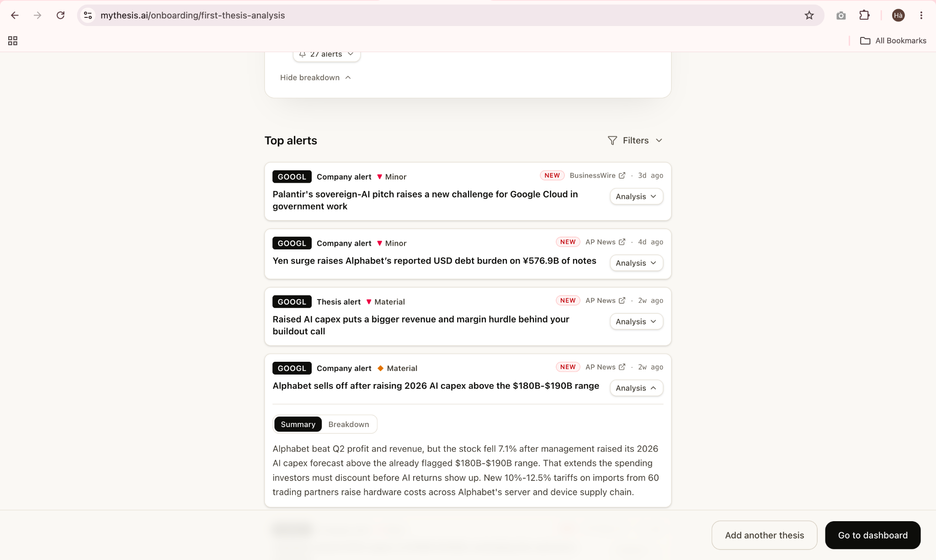936x560 pixels.
Task: Click the filter funnel icon
Action: (612, 141)
